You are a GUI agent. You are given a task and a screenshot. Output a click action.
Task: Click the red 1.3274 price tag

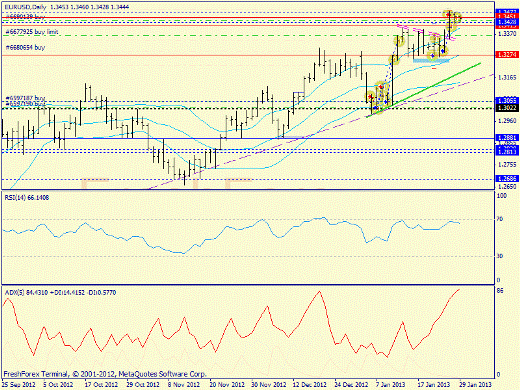tap(507, 54)
